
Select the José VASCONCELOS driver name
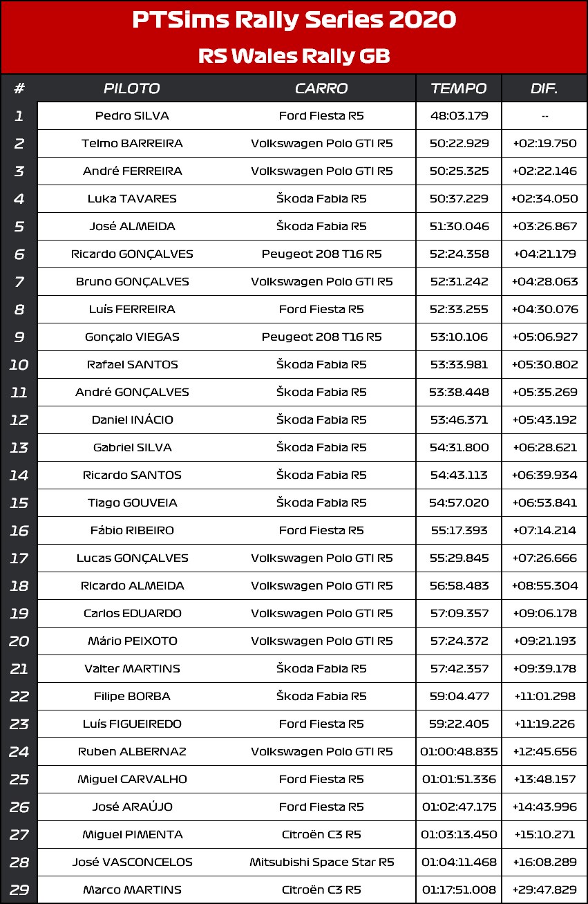coord(132,863)
